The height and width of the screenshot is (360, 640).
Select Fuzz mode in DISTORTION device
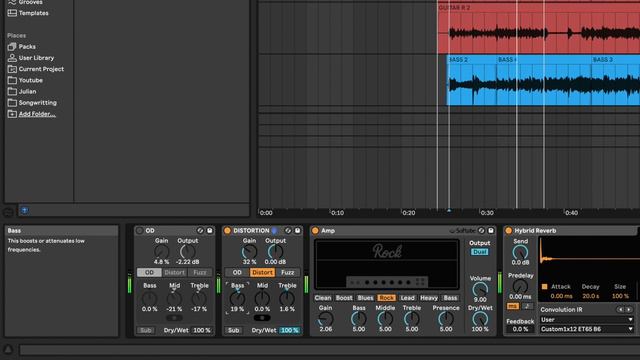288,272
